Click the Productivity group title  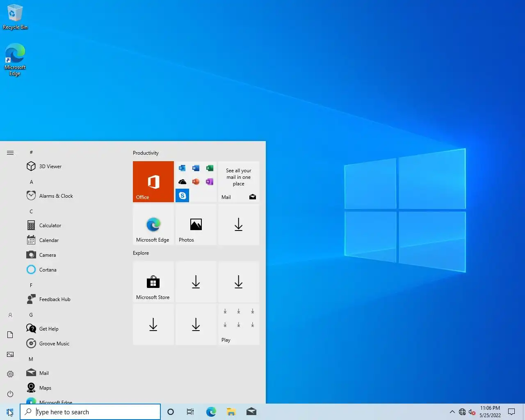pos(146,153)
